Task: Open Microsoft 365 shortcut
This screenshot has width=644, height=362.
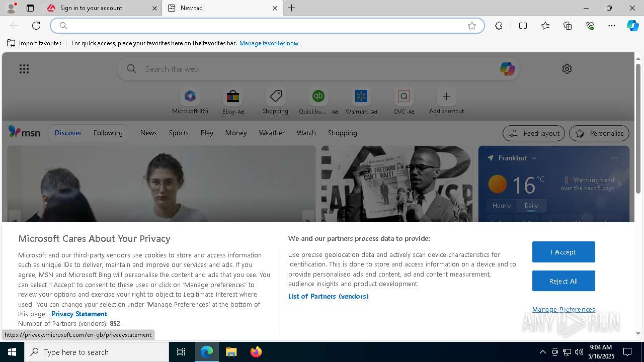Action: pos(190,101)
